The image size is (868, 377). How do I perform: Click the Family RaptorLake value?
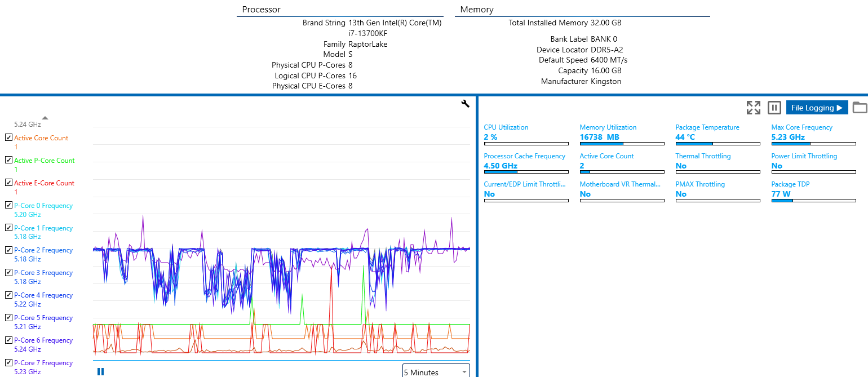click(x=367, y=44)
